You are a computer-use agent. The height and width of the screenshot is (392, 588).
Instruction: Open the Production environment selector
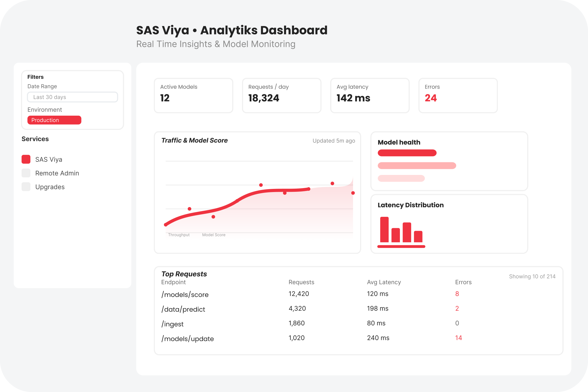coord(54,120)
